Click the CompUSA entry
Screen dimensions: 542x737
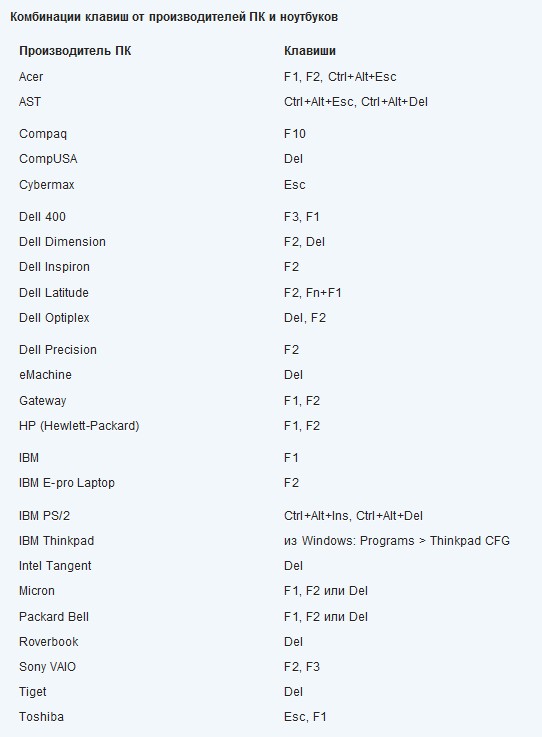[x=48, y=159]
